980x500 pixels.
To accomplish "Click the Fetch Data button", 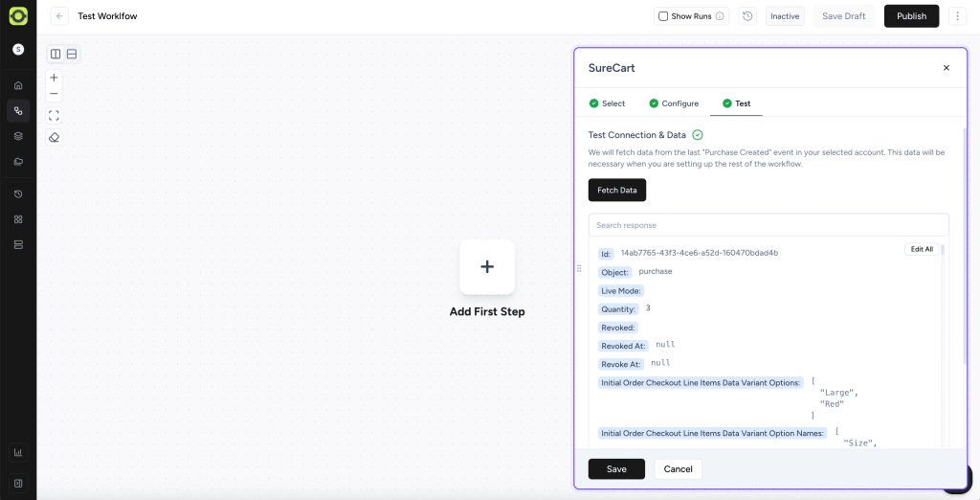I will click(616, 190).
